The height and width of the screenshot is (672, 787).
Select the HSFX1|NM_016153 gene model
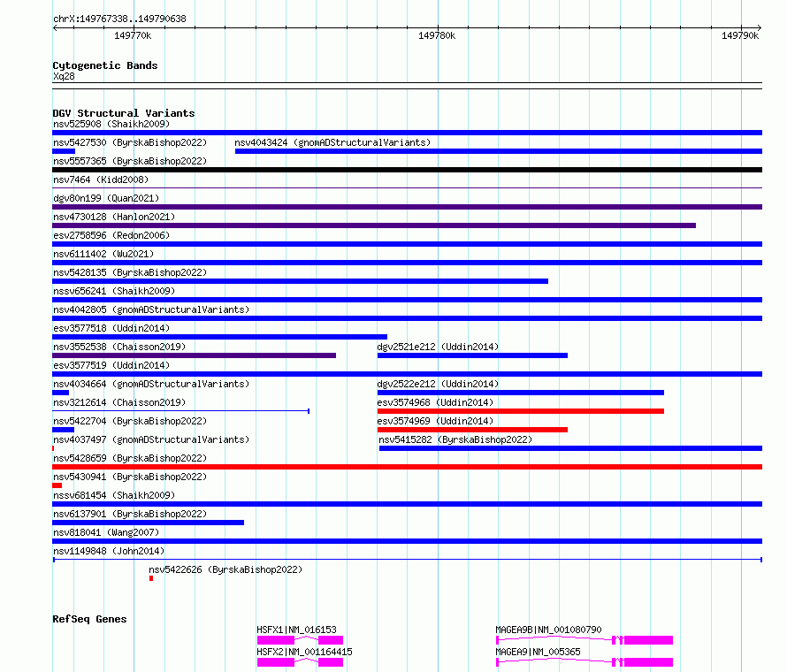(300, 640)
